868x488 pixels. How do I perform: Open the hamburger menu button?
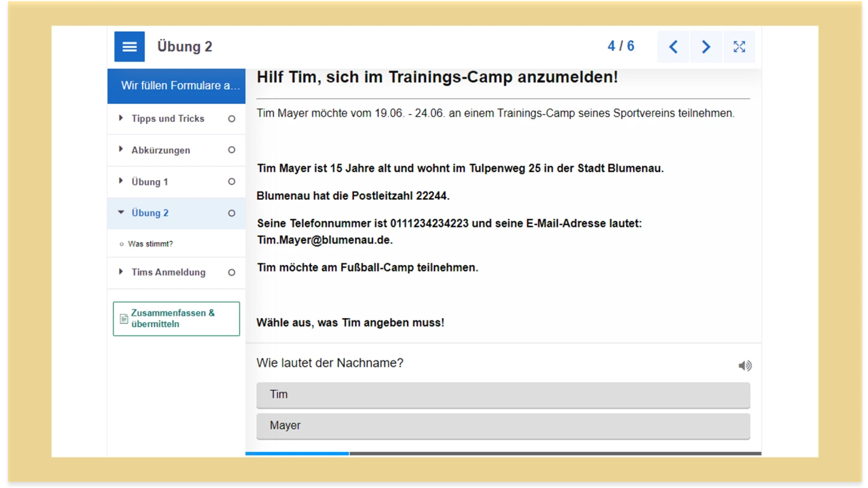(x=130, y=47)
